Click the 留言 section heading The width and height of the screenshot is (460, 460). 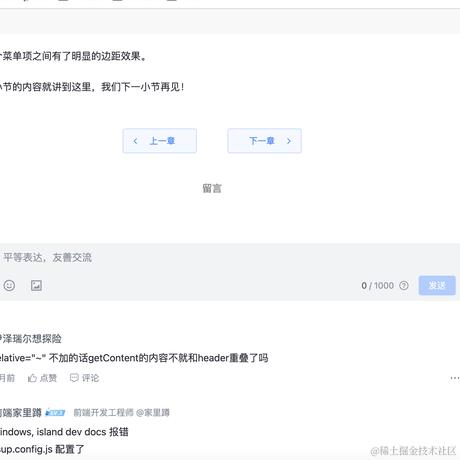[x=212, y=188]
